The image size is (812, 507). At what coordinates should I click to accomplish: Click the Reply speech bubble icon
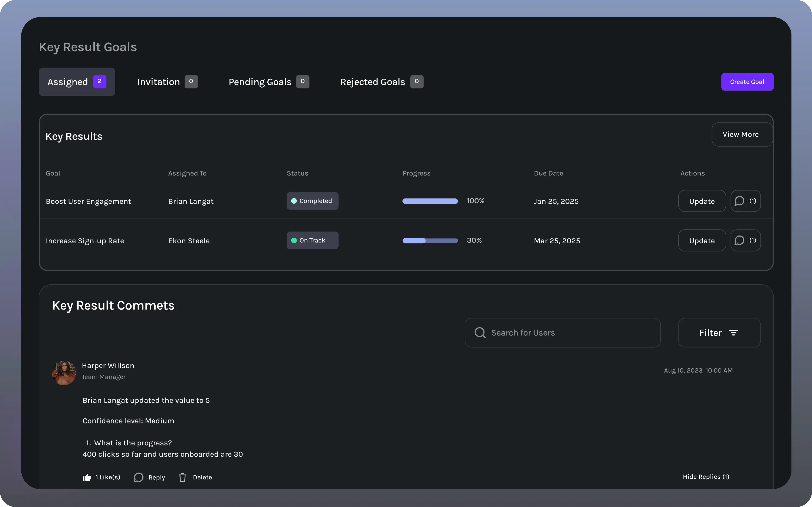[x=139, y=477]
